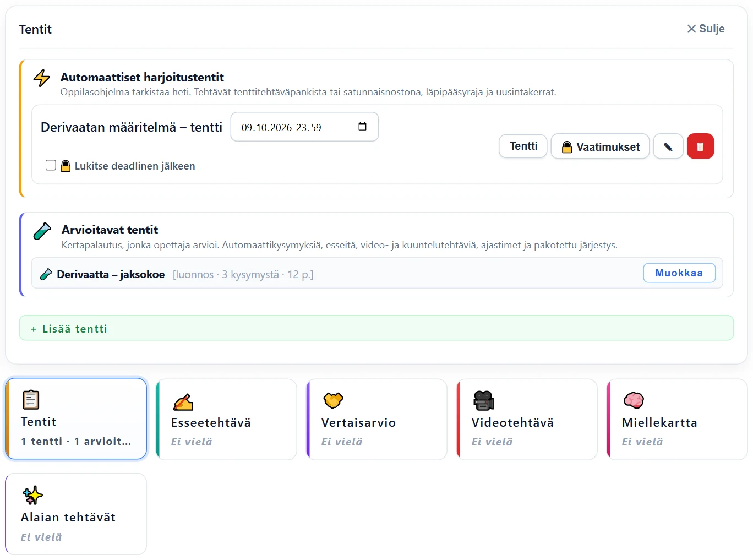Click the clipboard icon on the Tentit card

31,400
